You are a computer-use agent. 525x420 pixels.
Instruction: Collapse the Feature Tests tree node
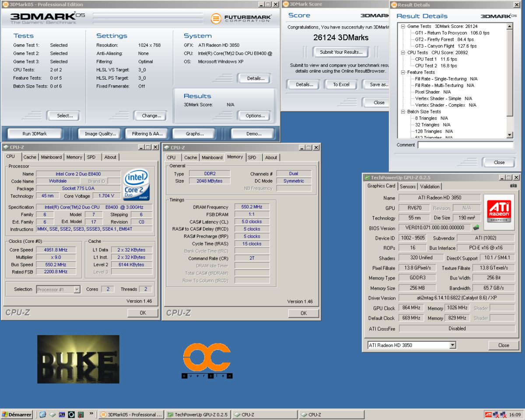point(403,72)
